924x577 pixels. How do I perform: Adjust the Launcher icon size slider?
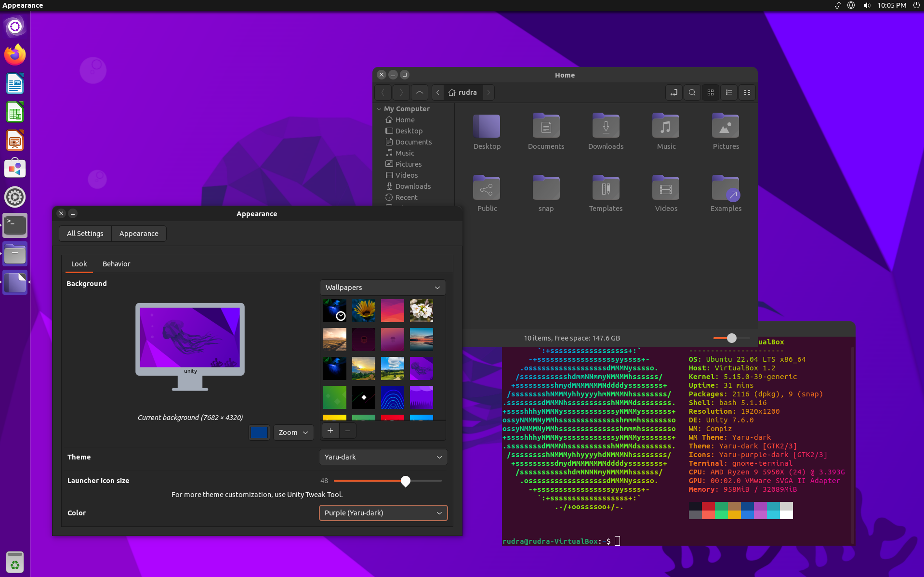[x=405, y=481]
